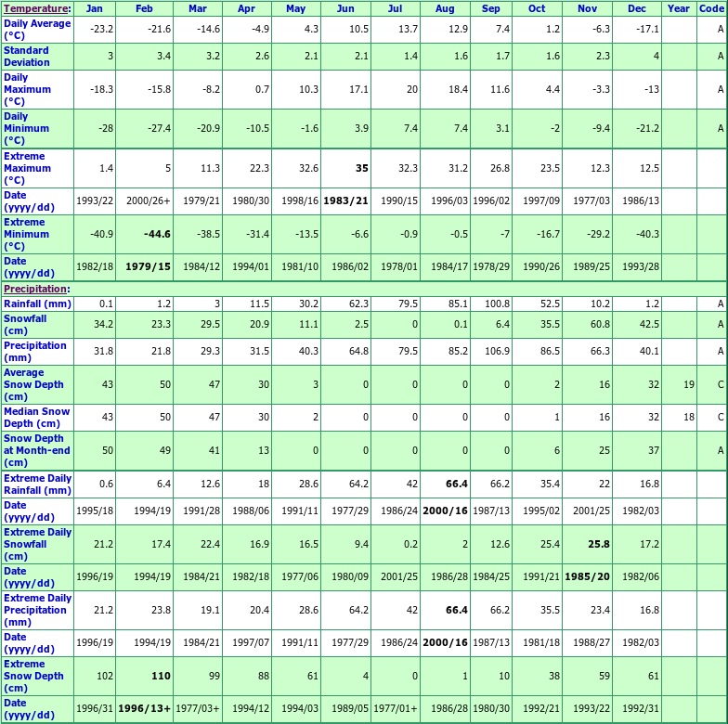Open the Median Snow Depth (cm) link
The height and width of the screenshot is (724, 728).
click(x=36, y=417)
